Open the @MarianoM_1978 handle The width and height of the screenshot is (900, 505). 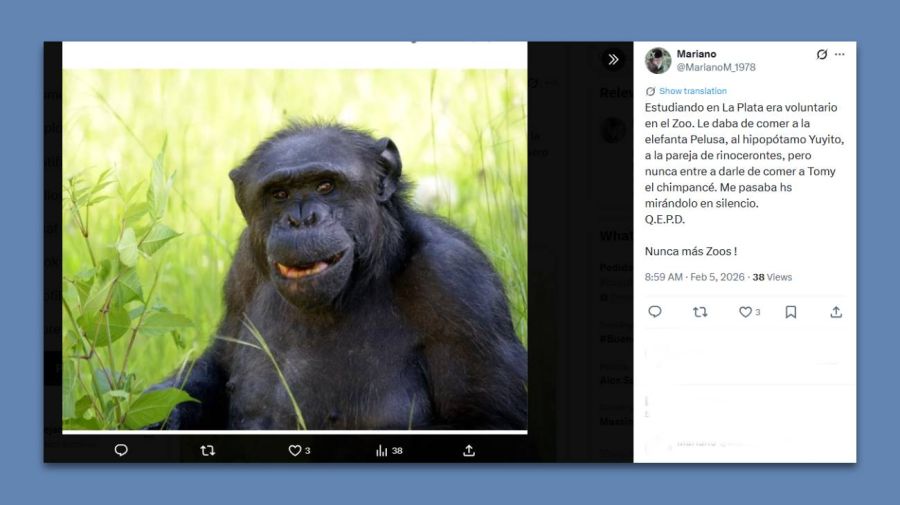[x=716, y=67]
